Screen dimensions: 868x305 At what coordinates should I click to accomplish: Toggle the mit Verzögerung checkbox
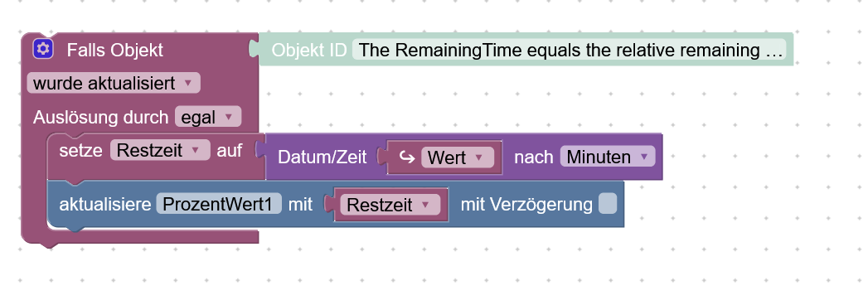(x=607, y=204)
